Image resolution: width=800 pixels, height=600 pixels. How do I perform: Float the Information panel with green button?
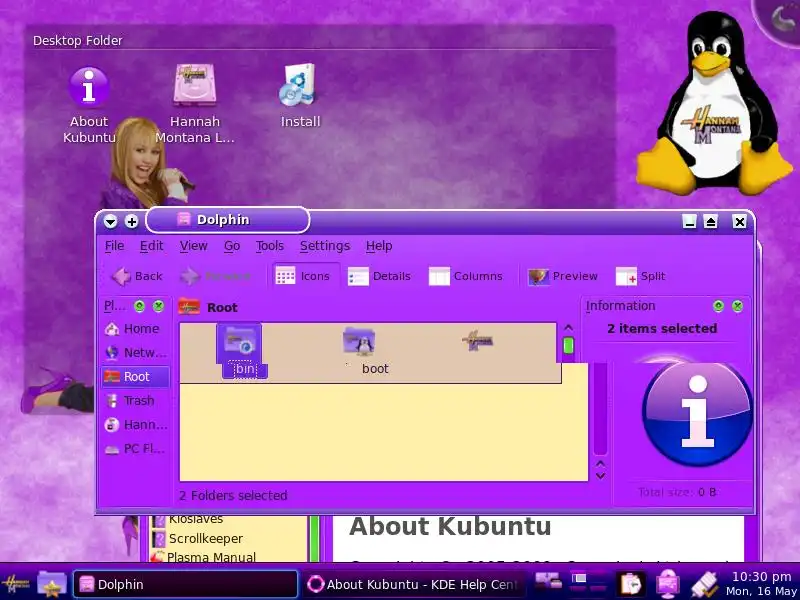coord(718,306)
